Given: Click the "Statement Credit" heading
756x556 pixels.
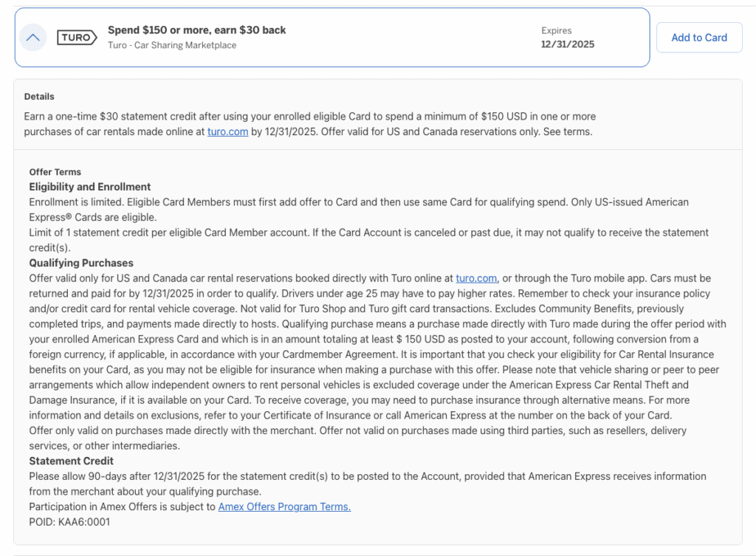Looking at the screenshot, I should point(71,461).
